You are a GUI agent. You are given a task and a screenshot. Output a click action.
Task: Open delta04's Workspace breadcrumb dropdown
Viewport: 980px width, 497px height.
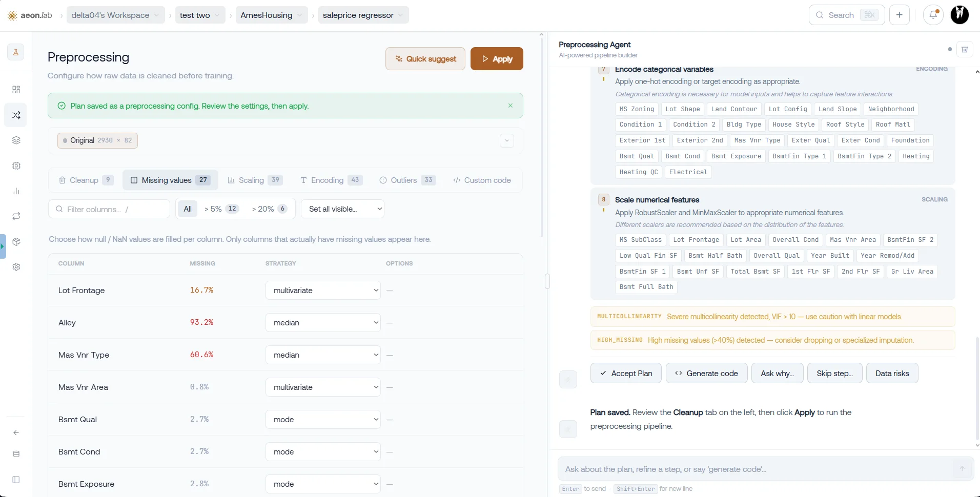tap(116, 15)
